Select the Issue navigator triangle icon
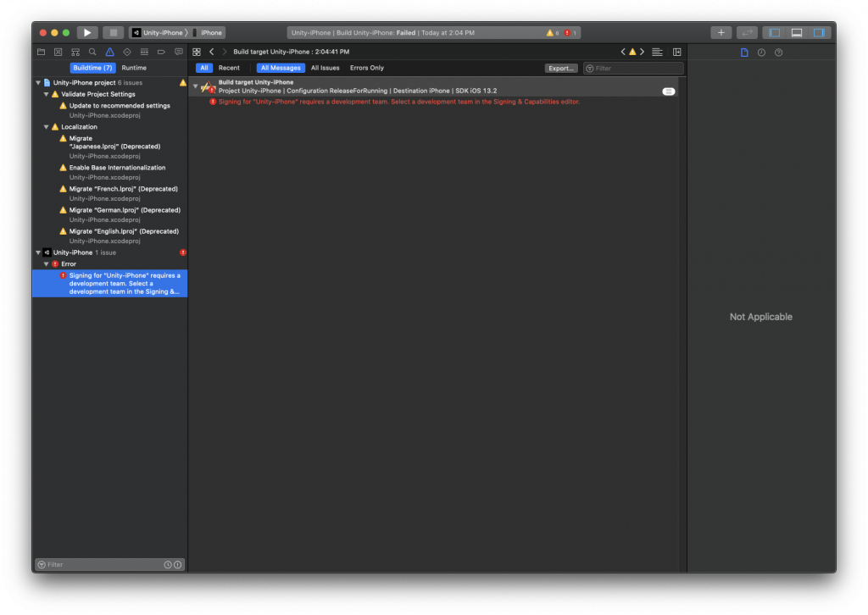868x615 pixels. pyautogui.click(x=109, y=52)
